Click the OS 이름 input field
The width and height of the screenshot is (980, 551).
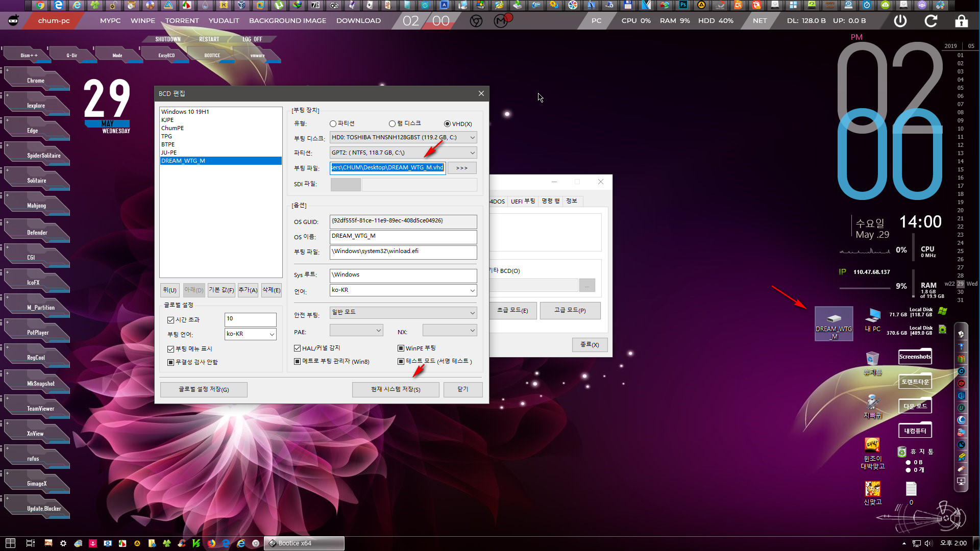point(403,236)
